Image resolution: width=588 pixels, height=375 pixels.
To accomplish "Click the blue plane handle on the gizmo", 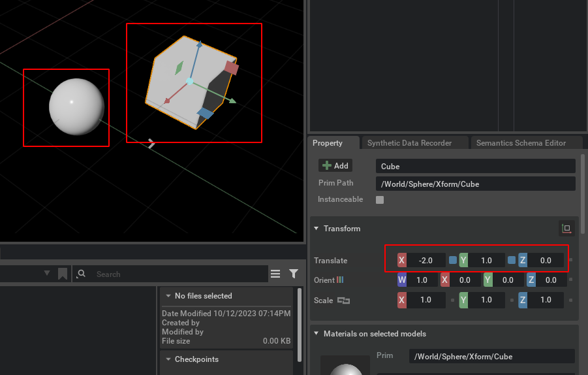I will (205, 112).
